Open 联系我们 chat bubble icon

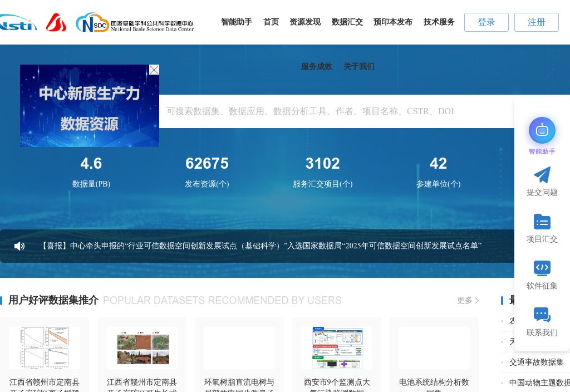click(542, 315)
